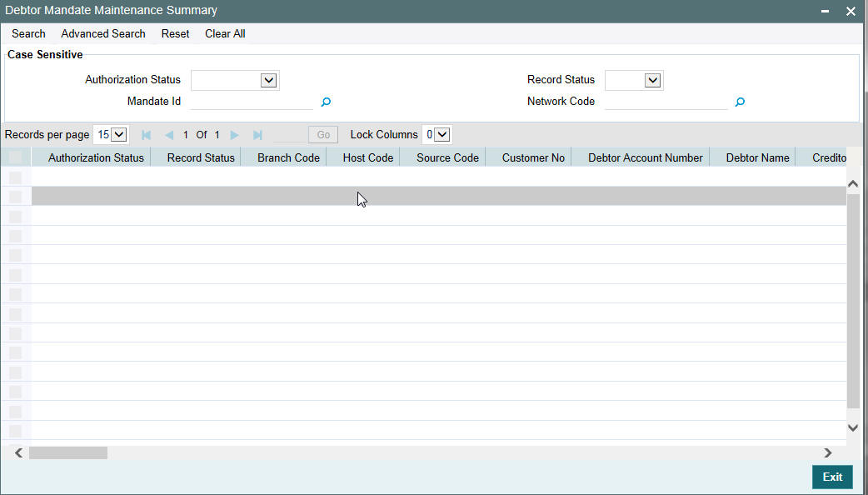
Task: Go to the first page of records
Action: click(146, 134)
